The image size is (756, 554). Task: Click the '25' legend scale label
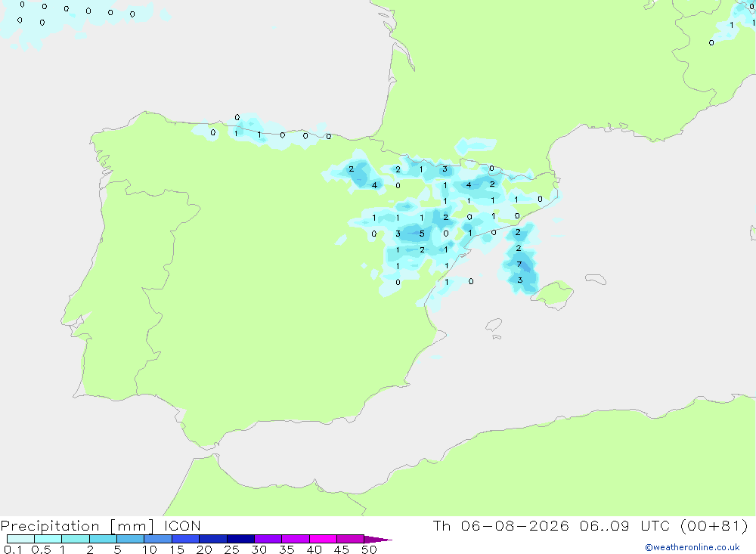click(232, 549)
